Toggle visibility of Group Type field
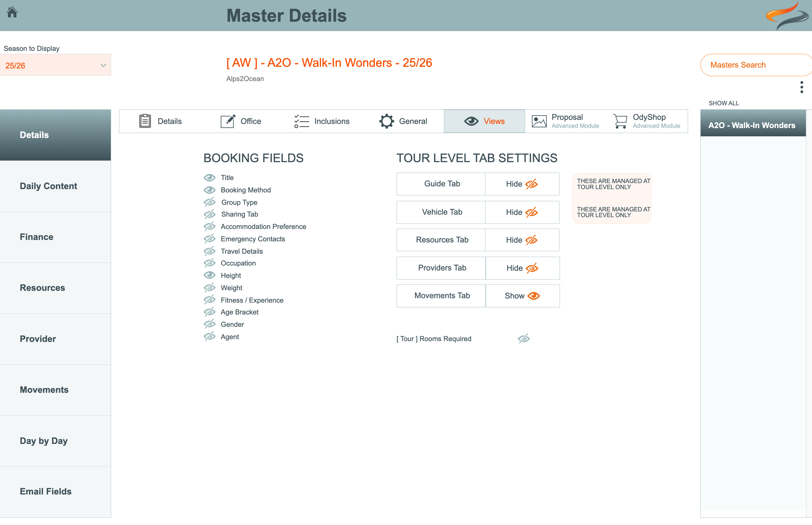Viewport: 812px width, 525px height. pos(210,202)
